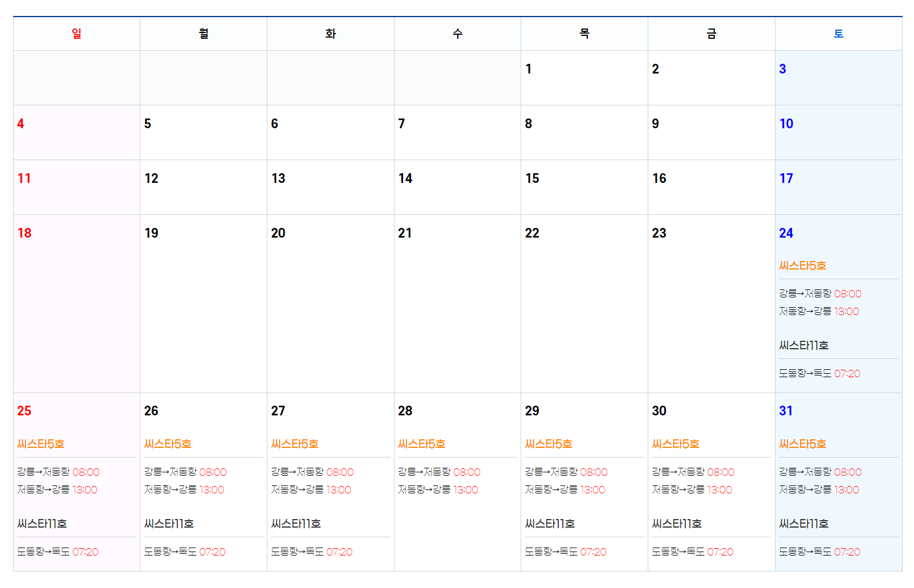Choose date 14 on the calendar
The image size is (914, 588).
[405, 178]
